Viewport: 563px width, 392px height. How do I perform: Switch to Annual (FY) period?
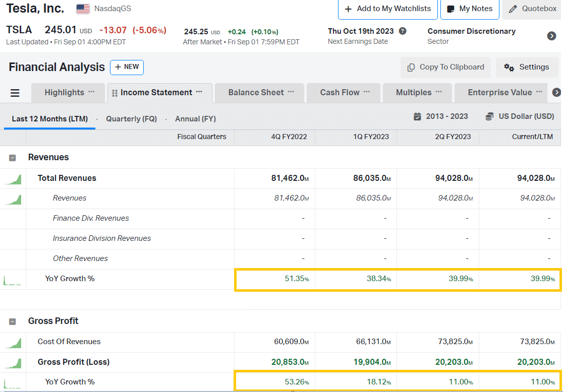[195, 119]
